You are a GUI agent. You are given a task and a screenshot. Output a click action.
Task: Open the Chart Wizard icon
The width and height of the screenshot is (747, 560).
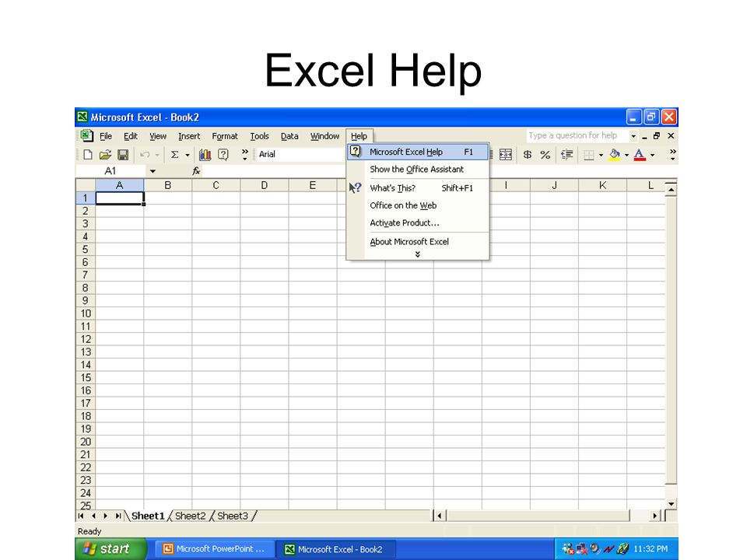click(x=205, y=154)
